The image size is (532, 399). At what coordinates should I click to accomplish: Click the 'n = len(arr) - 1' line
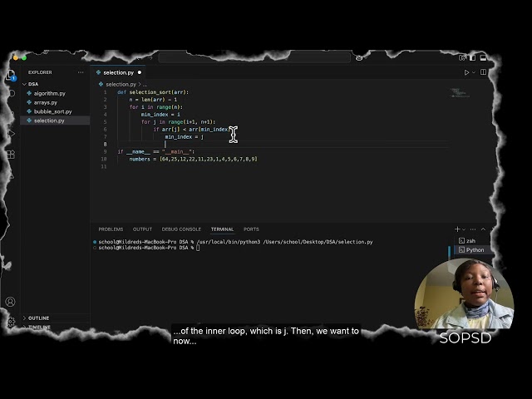[x=153, y=100]
